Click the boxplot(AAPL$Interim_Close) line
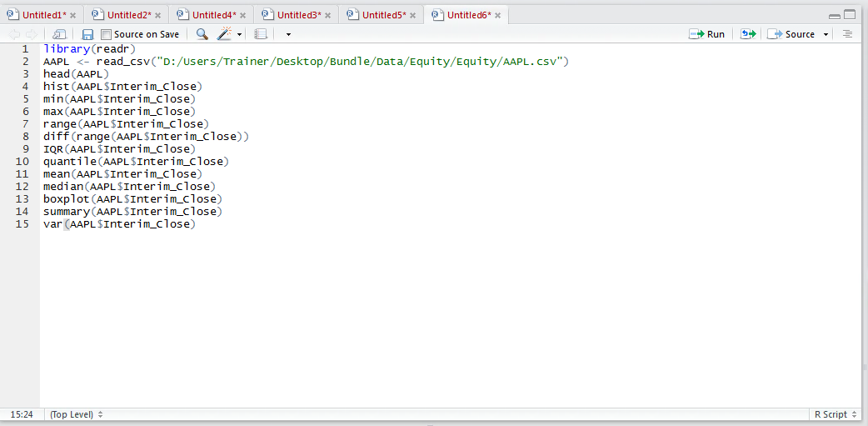The width and height of the screenshot is (868, 426). 132,199
